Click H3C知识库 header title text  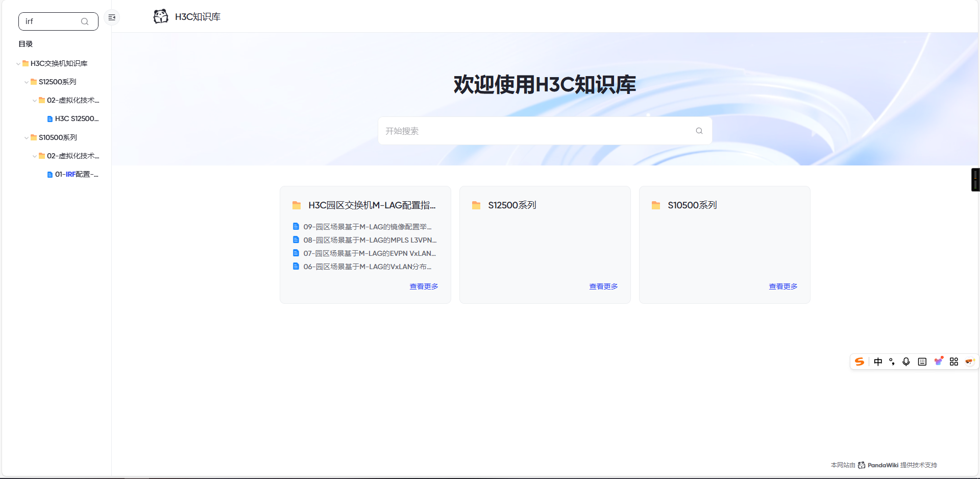(198, 17)
